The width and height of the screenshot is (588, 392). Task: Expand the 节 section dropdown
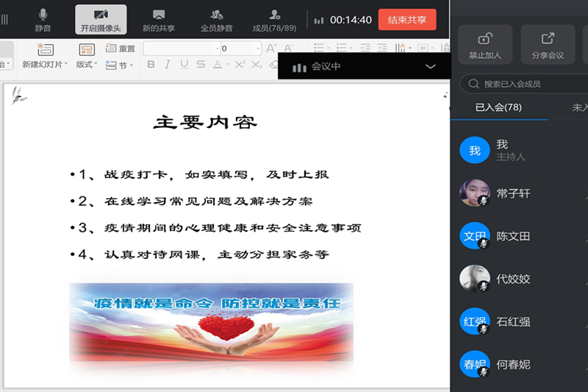tap(122, 65)
